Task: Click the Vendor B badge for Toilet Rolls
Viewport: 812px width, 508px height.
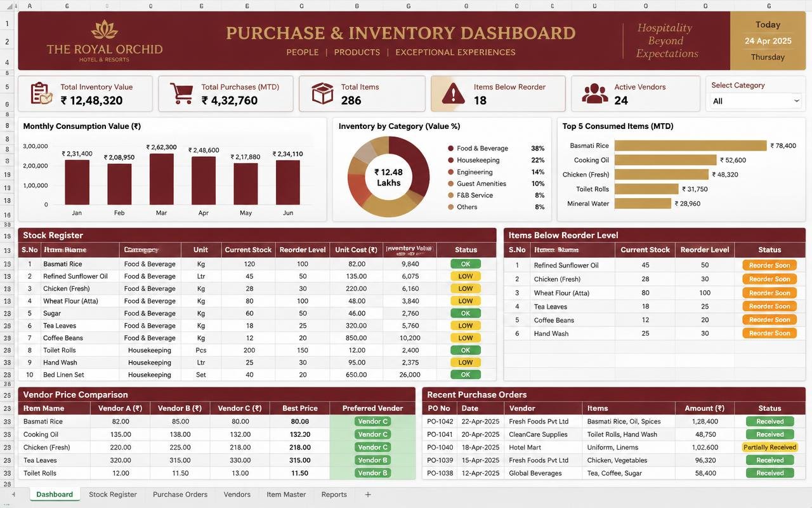Action: (372, 473)
